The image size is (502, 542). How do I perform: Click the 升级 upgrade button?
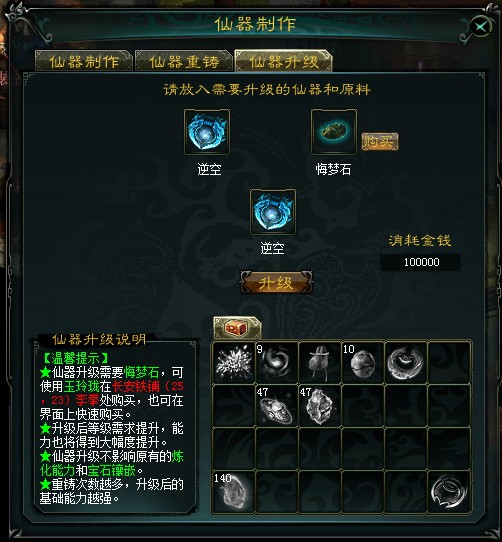pyautogui.click(x=276, y=283)
